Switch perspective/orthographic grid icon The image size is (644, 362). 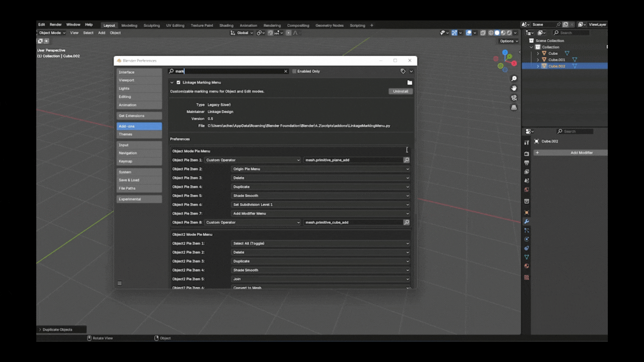click(x=514, y=108)
